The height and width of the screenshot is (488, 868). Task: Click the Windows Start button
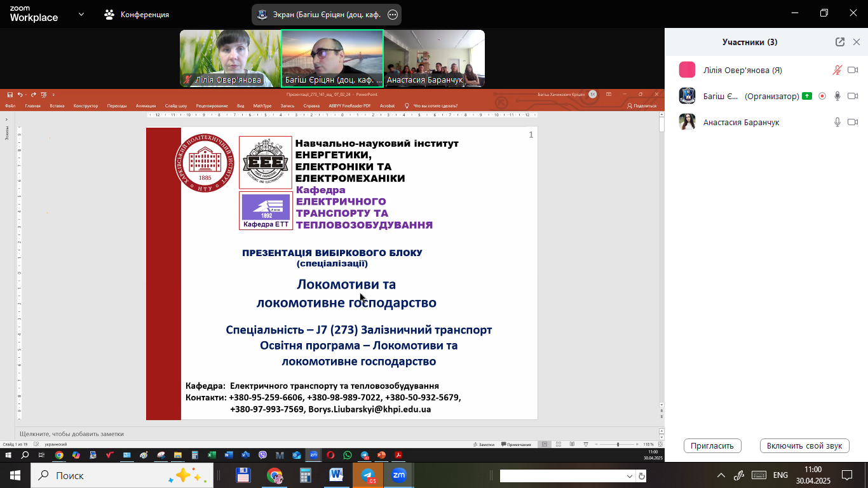[15, 475]
